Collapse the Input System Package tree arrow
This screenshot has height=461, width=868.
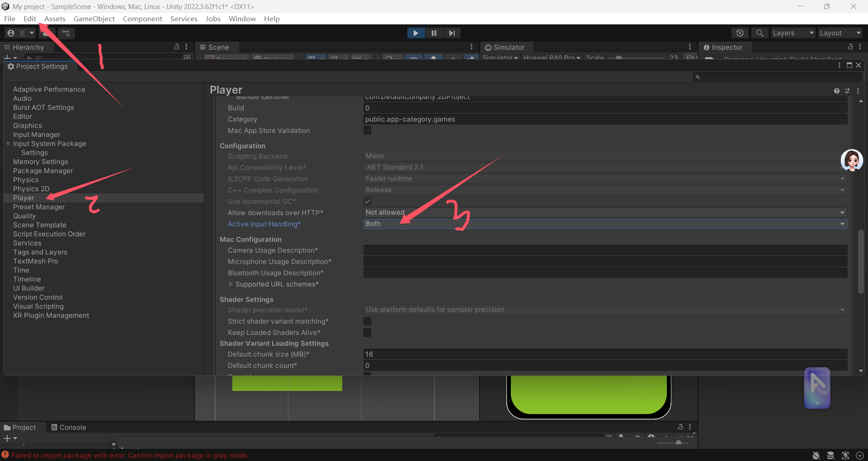coord(8,144)
